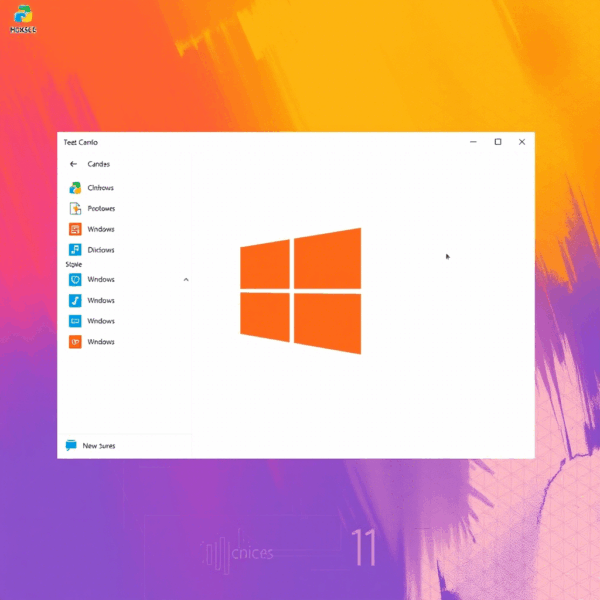The image size is (600, 600).
Task: Select the colorful Clnhows icon in sidebar
Action: (x=75, y=188)
